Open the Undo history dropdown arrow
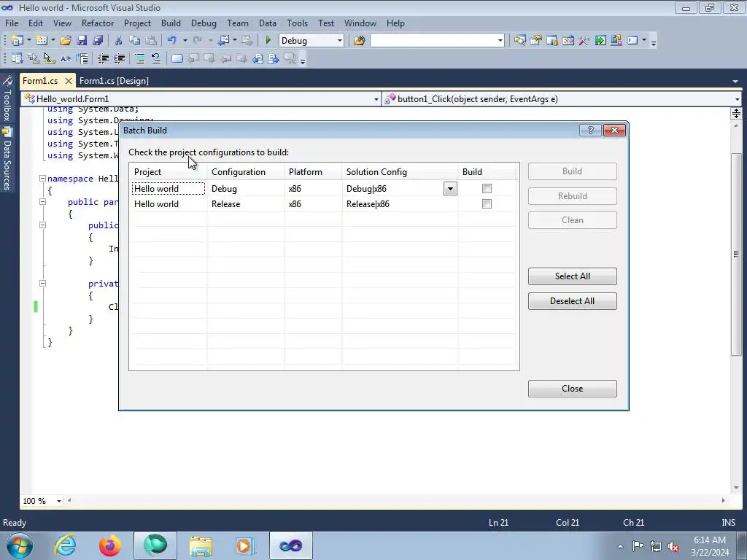 (185, 41)
